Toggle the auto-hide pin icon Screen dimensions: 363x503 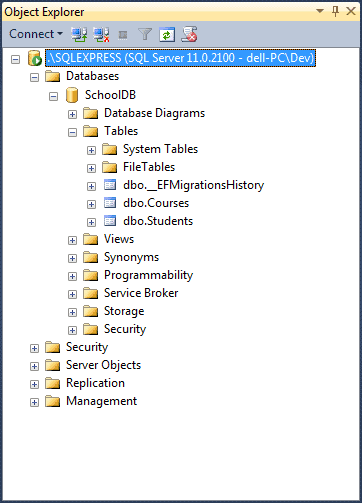[x=336, y=11]
